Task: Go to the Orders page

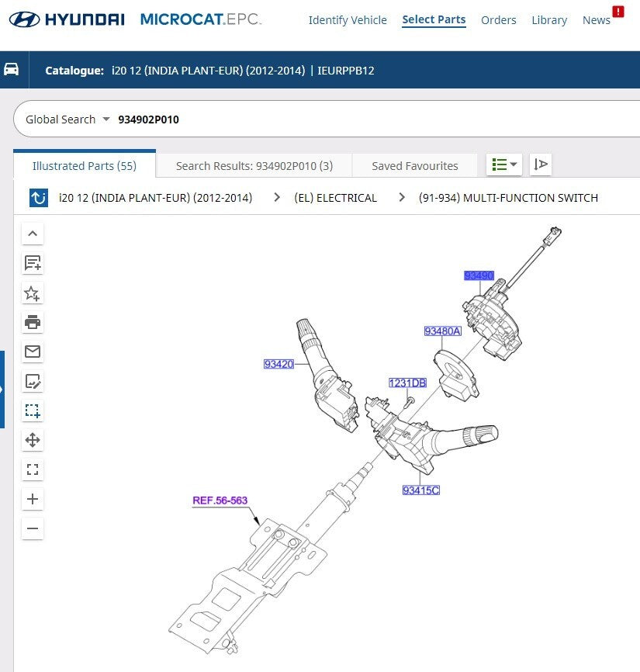Action: point(499,20)
